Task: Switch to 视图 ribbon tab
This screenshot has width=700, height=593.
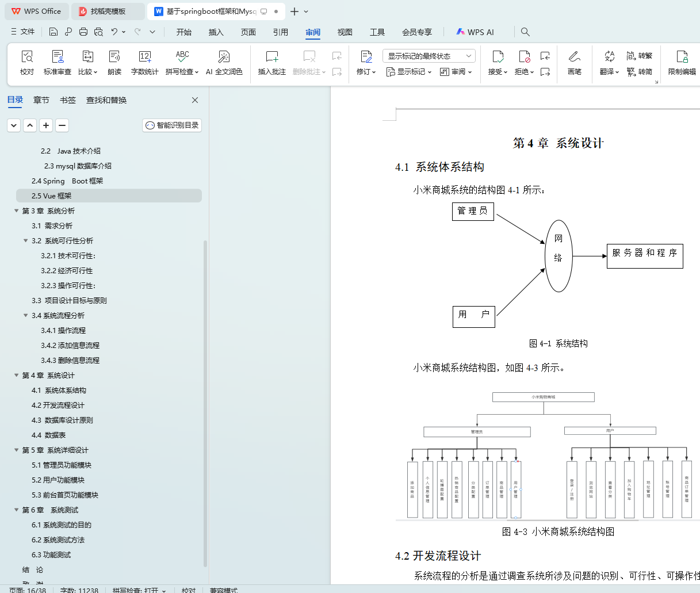Action: coord(345,32)
